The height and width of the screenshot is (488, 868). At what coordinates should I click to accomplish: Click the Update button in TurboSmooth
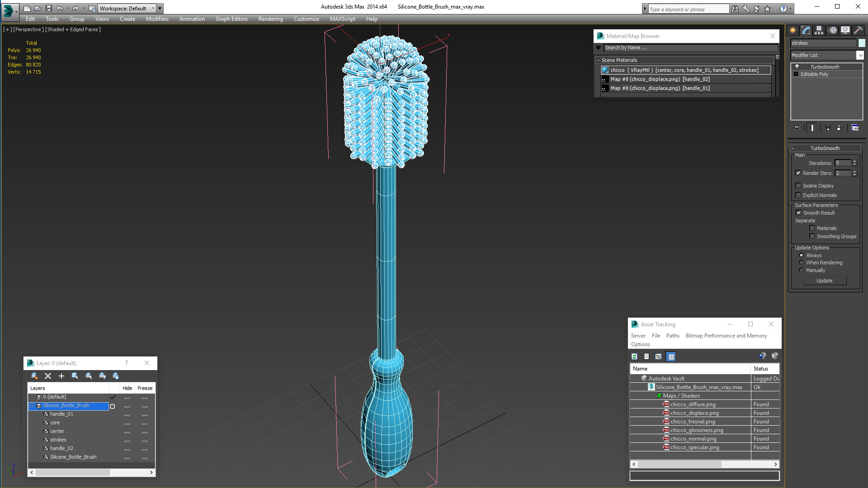825,281
